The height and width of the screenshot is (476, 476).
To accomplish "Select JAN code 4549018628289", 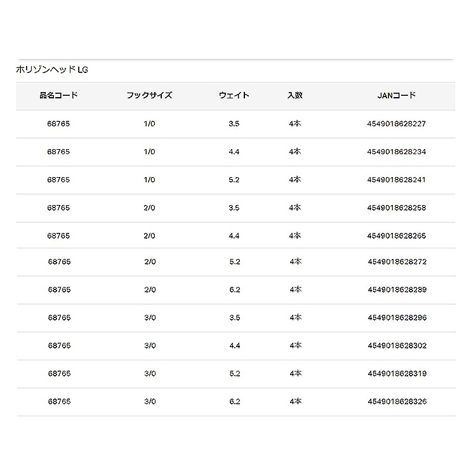I will tap(396, 290).
